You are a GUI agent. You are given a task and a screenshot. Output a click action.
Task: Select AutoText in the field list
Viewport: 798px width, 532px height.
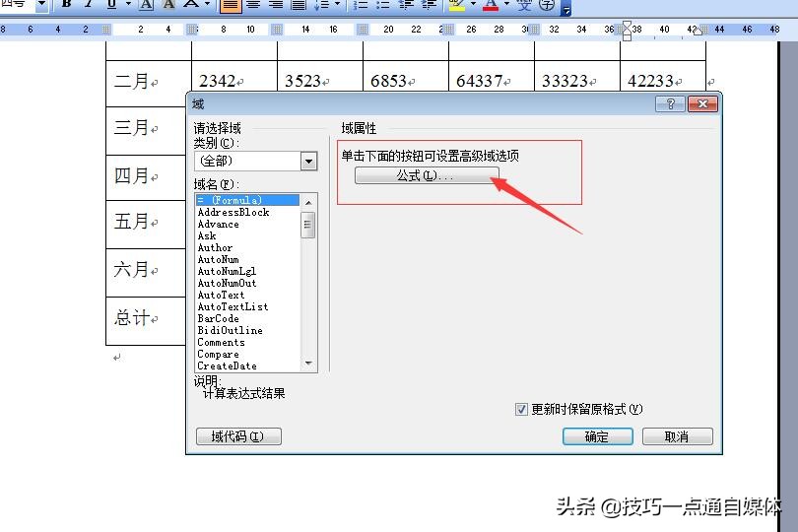(x=247, y=295)
